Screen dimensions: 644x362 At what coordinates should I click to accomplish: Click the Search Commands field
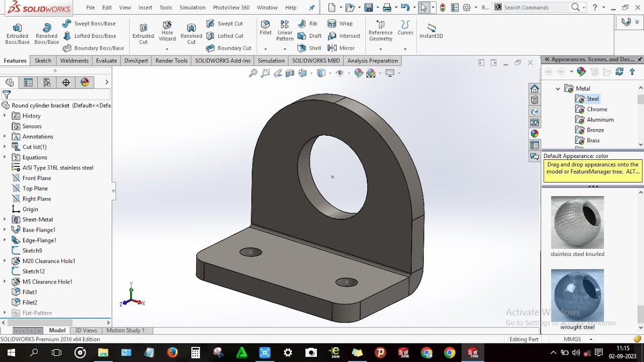coord(536,8)
